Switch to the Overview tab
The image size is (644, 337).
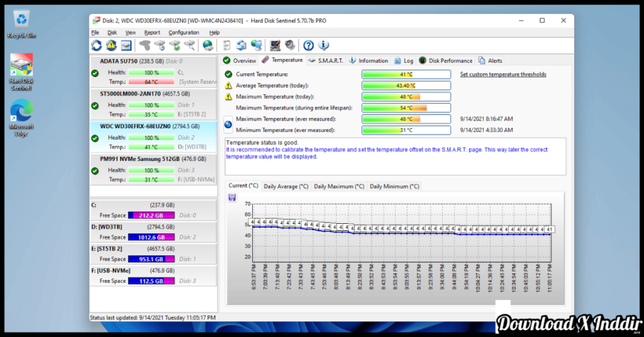pyautogui.click(x=240, y=61)
